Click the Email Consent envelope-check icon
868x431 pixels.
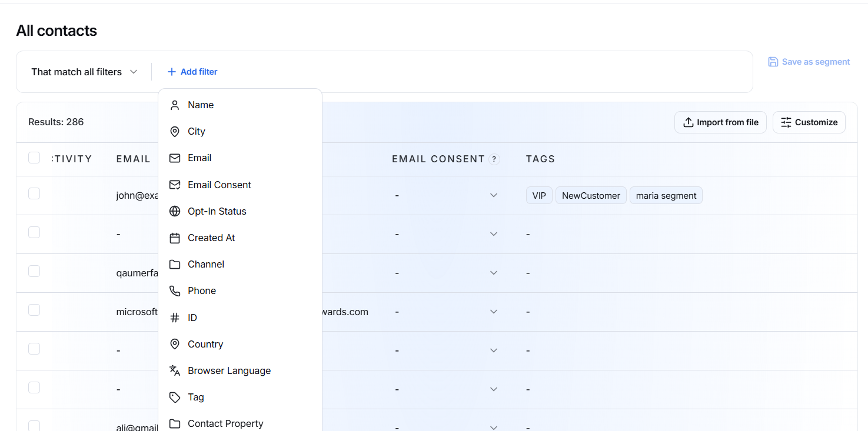[175, 185]
